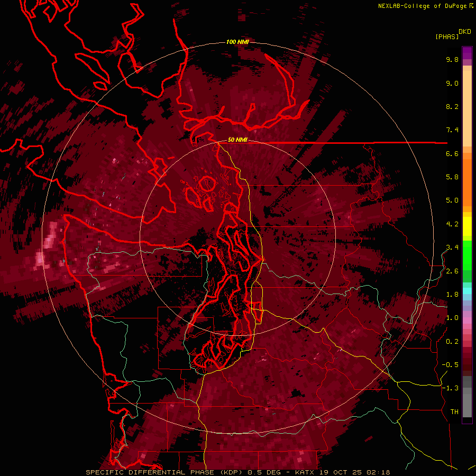The height and width of the screenshot is (476, 476).
Task: Click the green color bar band
Action: point(467,255)
